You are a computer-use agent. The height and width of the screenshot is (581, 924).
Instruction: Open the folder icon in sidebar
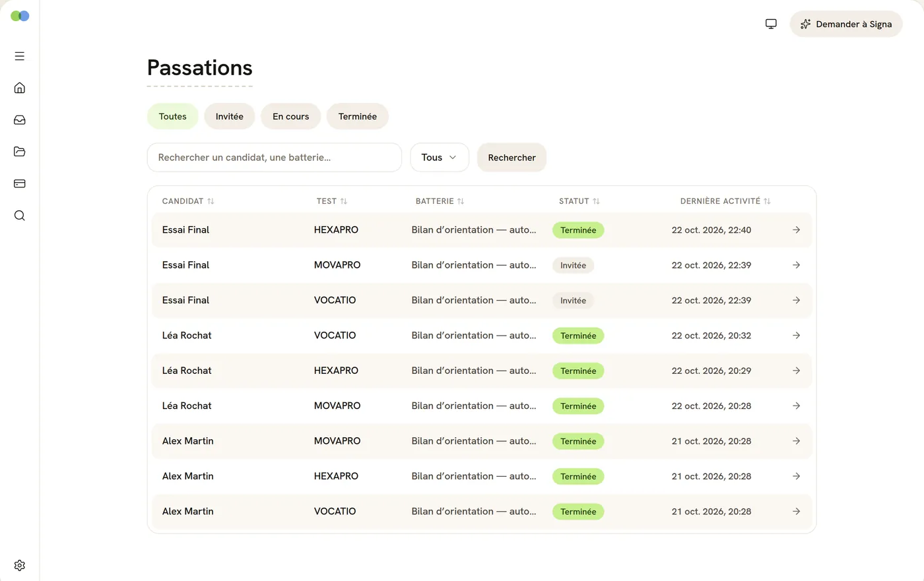coord(20,152)
